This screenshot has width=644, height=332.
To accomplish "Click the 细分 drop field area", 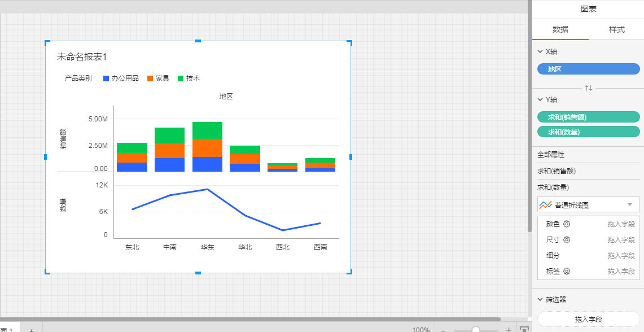I will [621, 256].
